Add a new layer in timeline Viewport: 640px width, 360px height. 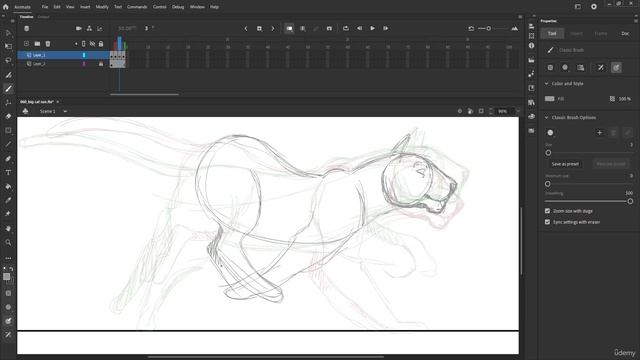pyautogui.click(x=27, y=44)
